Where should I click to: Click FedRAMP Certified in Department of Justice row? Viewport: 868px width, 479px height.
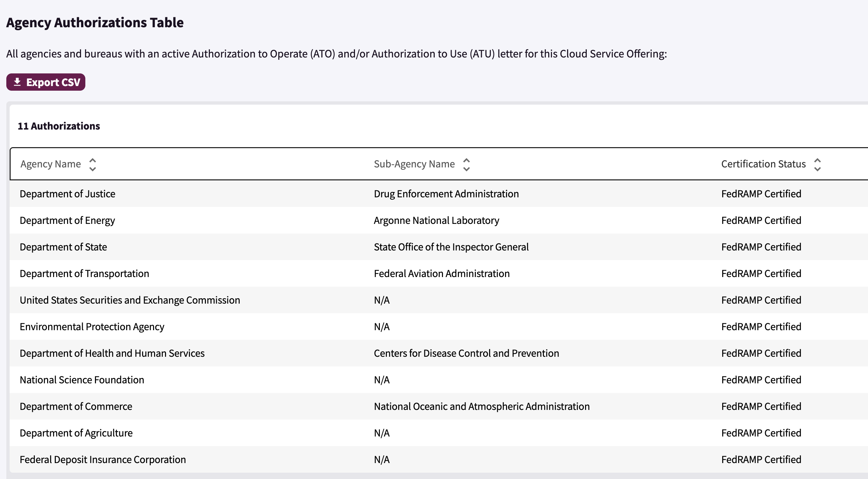[761, 194]
